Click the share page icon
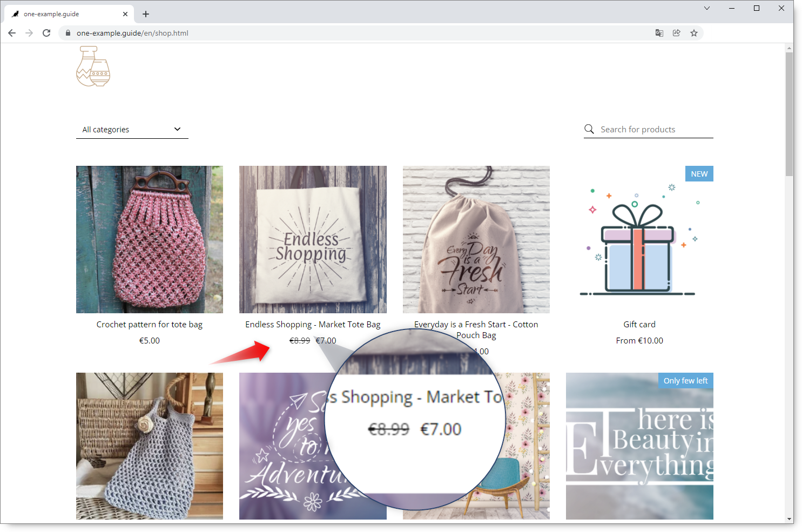 click(676, 33)
